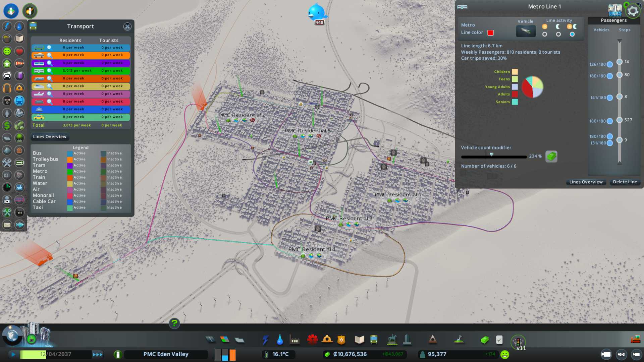This screenshot has height=362, width=644.
Task: Open the metro Vehicle selection dropdown
Action: coord(526,31)
